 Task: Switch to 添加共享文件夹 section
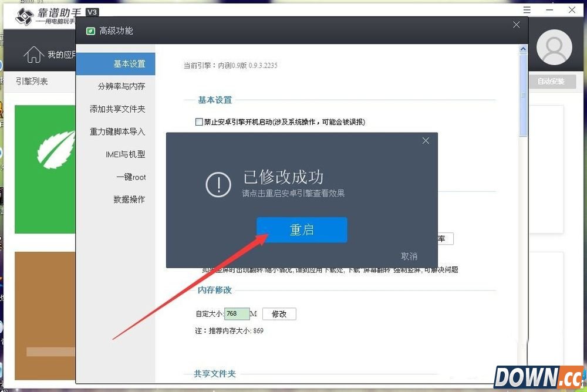pos(117,109)
